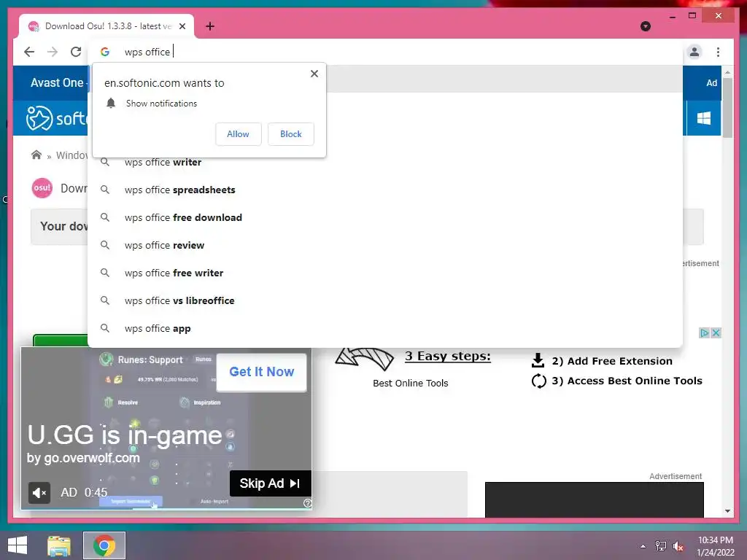This screenshot has width=747, height=560.
Task: Open a new browser tab
Action: [x=209, y=26]
